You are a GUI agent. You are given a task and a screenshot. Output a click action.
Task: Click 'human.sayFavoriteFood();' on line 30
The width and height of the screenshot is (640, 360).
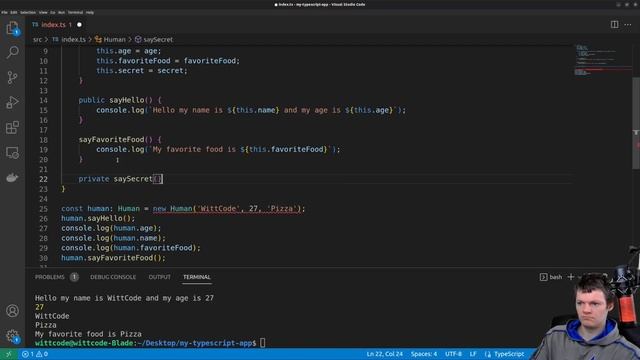click(x=113, y=258)
